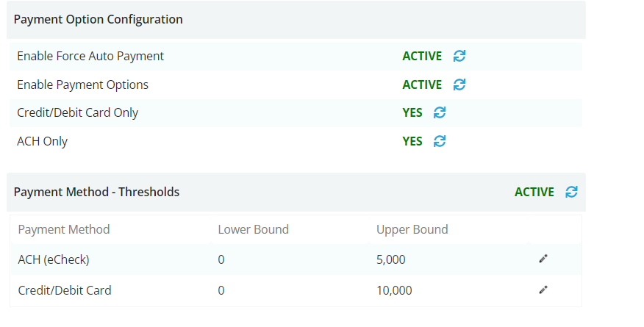Select the Payment Method column header
This screenshot has height=327, width=644.
click(x=64, y=229)
